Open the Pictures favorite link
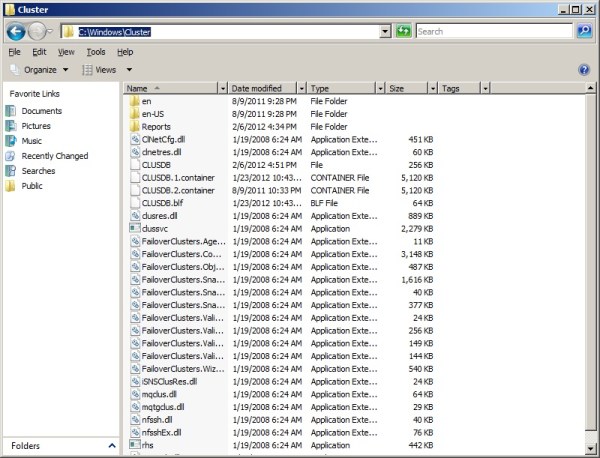Image resolution: width=600 pixels, height=458 pixels. coord(36,126)
